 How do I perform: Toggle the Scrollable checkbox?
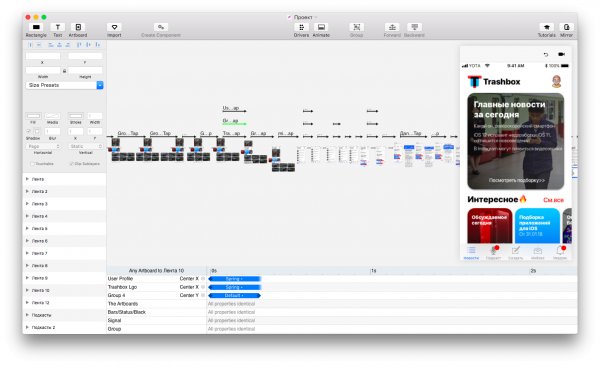point(33,164)
